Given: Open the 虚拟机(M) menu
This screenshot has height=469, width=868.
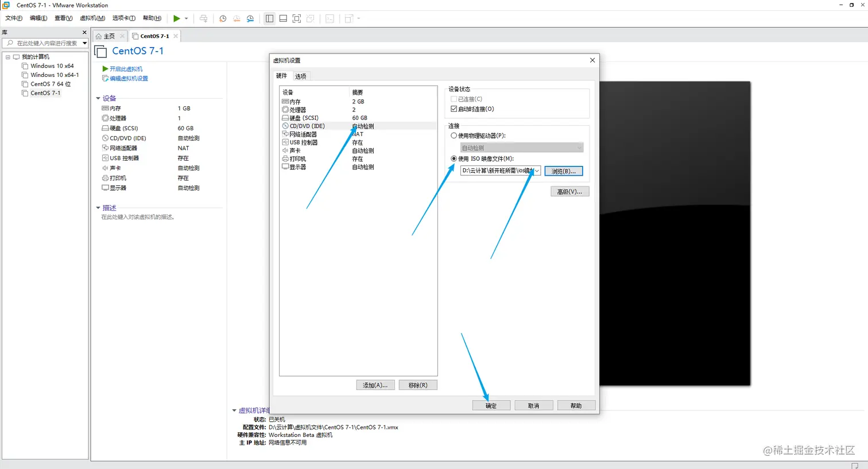Looking at the screenshot, I should tap(92, 18).
